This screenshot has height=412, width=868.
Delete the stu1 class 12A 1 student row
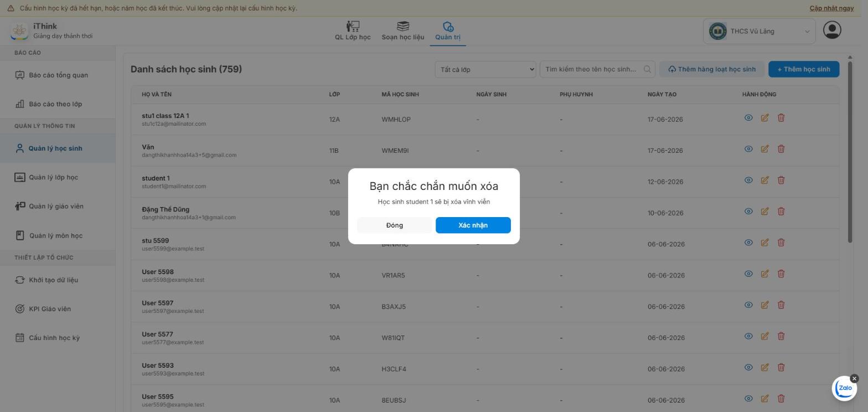781,117
